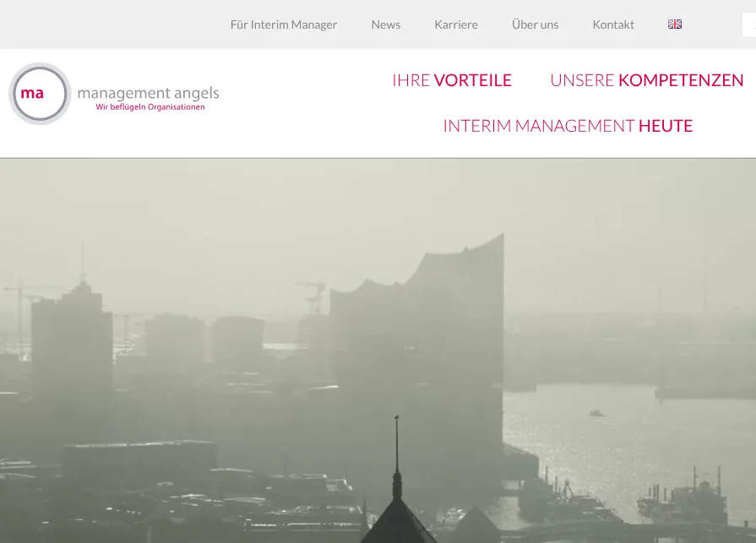Open the 'UNSERE KOMPETENZEN' menu item
Image resolution: width=756 pixels, height=543 pixels.
point(646,80)
